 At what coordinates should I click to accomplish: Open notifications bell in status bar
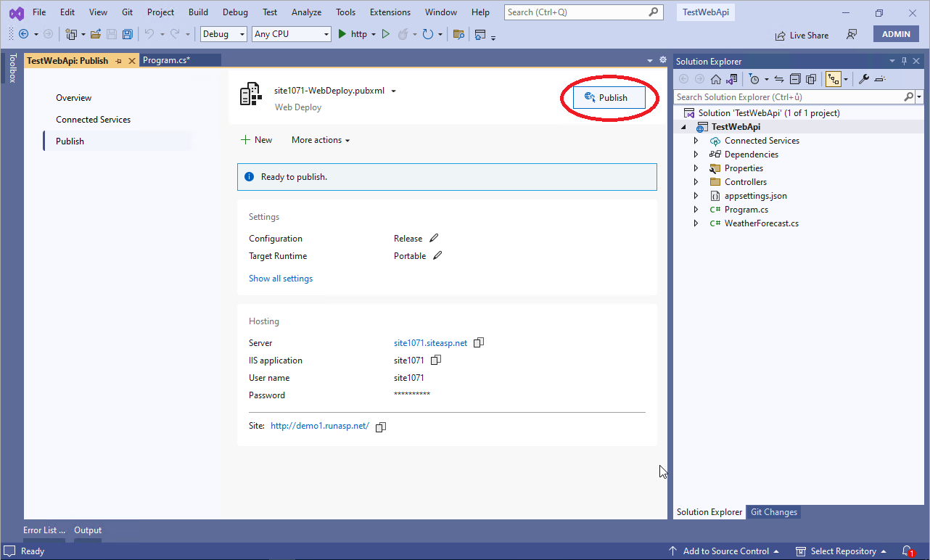[x=908, y=551]
